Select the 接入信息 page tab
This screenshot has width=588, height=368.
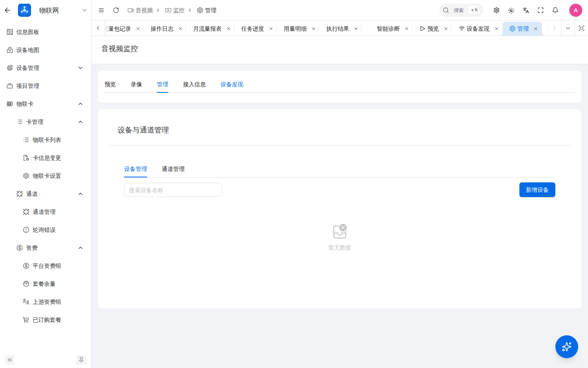[194, 84]
